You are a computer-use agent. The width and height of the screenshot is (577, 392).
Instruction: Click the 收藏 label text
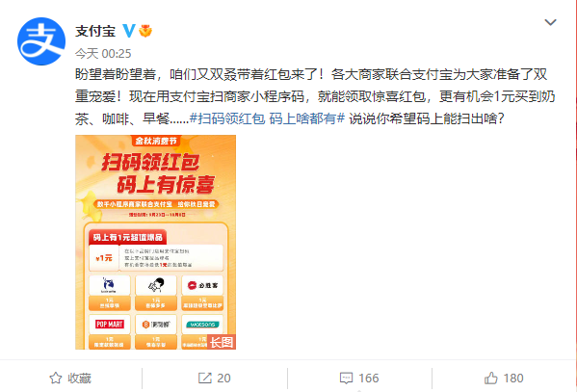pos(80,378)
